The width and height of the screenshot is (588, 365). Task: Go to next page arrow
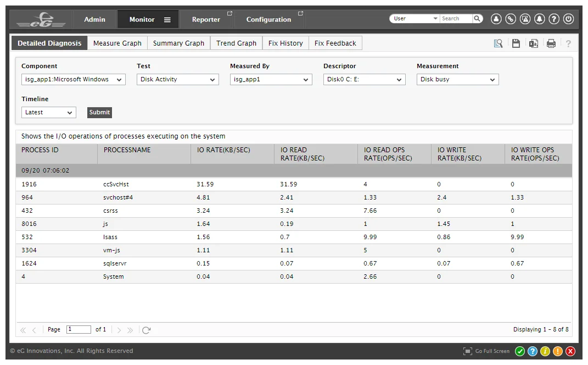pos(119,330)
